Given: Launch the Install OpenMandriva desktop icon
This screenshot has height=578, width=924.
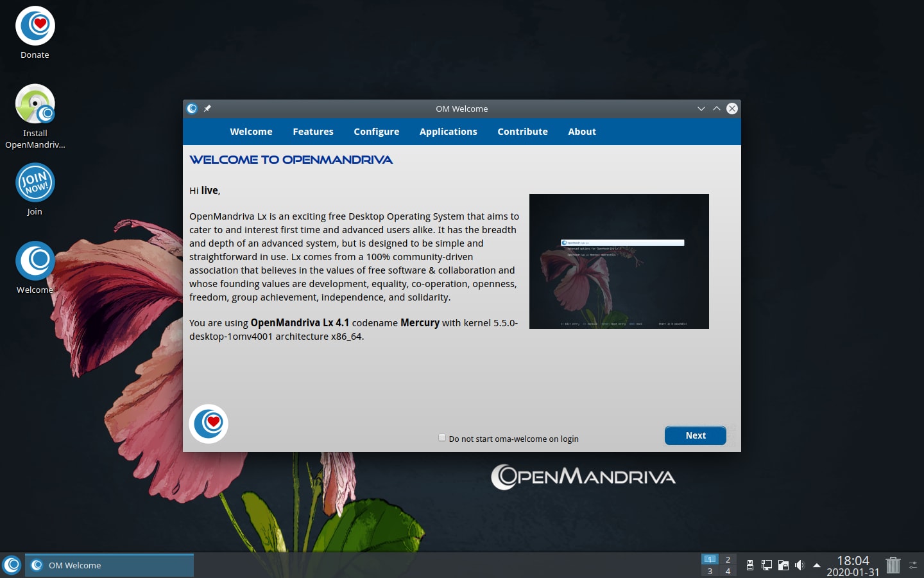Looking at the screenshot, I should pyautogui.click(x=35, y=104).
